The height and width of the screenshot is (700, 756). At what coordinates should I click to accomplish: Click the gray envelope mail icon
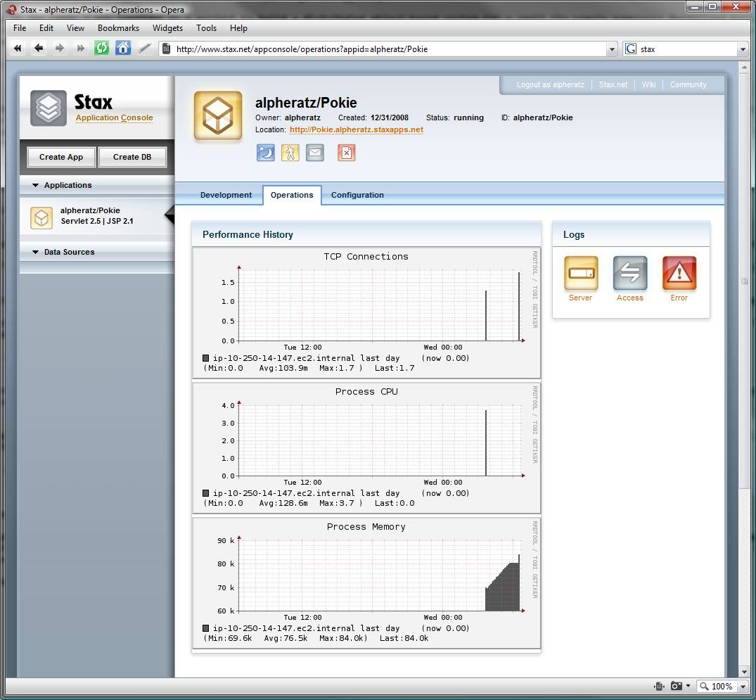click(x=315, y=153)
